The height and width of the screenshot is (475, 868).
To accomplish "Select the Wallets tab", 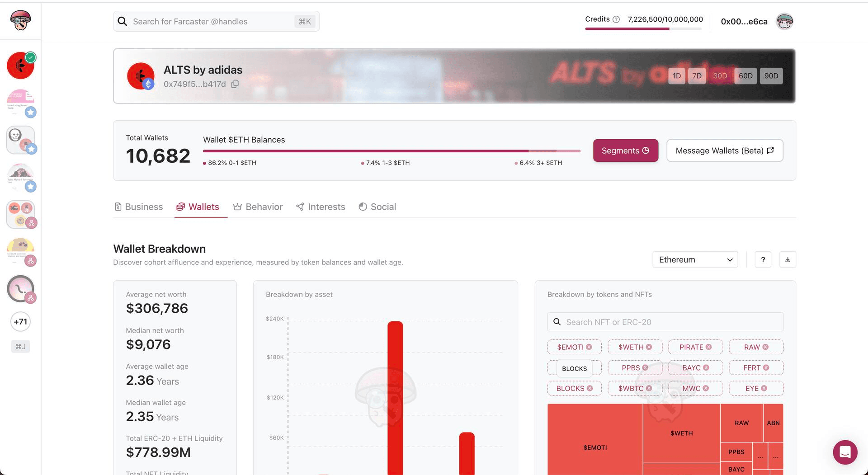I will pyautogui.click(x=198, y=207).
